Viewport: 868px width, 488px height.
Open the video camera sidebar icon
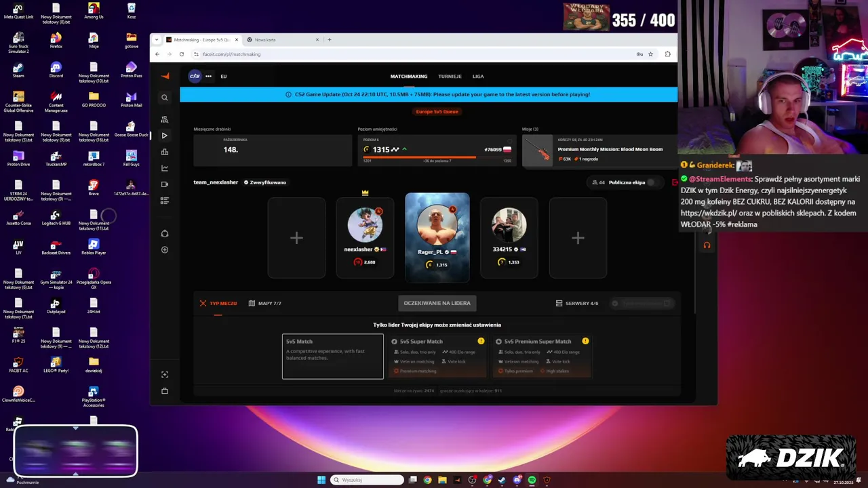click(x=165, y=184)
